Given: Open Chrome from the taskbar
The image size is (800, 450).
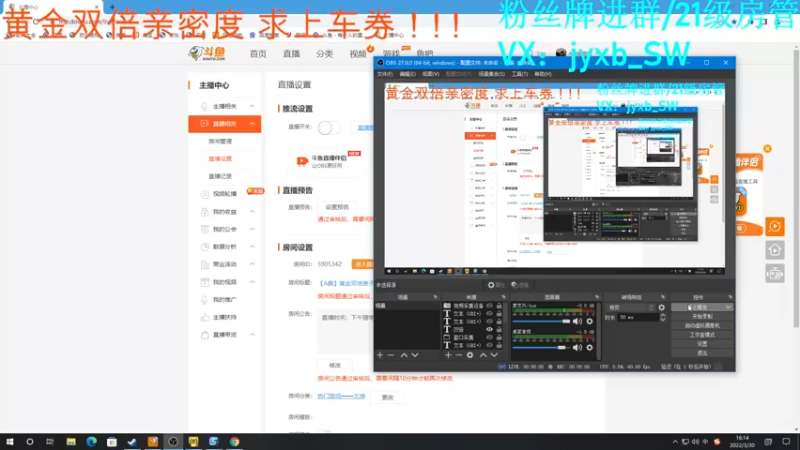Looking at the screenshot, I should (235, 442).
